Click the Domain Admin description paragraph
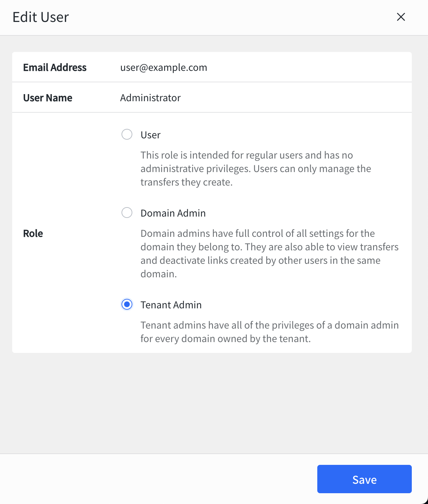Image resolution: width=428 pixels, height=504 pixels. (x=269, y=254)
